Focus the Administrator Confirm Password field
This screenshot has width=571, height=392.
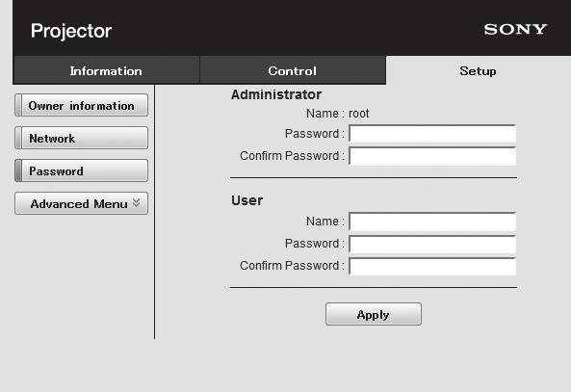tap(432, 156)
